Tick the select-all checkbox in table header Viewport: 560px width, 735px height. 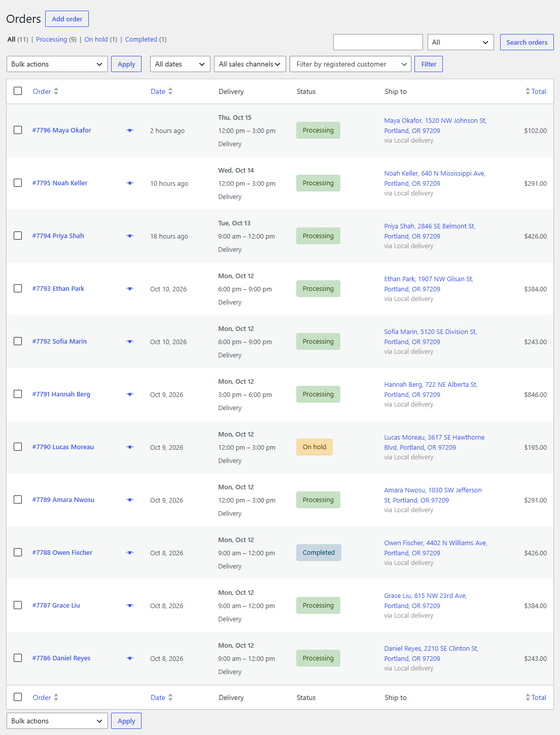(x=18, y=91)
